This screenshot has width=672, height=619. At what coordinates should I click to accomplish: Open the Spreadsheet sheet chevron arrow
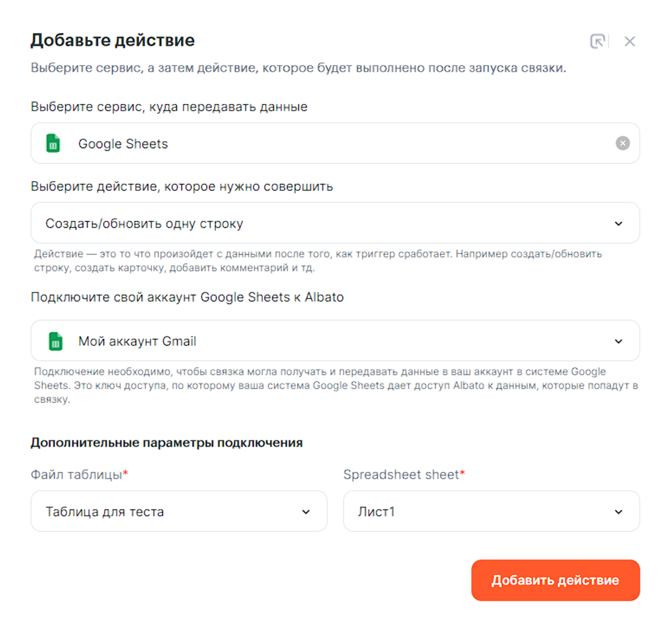618,512
